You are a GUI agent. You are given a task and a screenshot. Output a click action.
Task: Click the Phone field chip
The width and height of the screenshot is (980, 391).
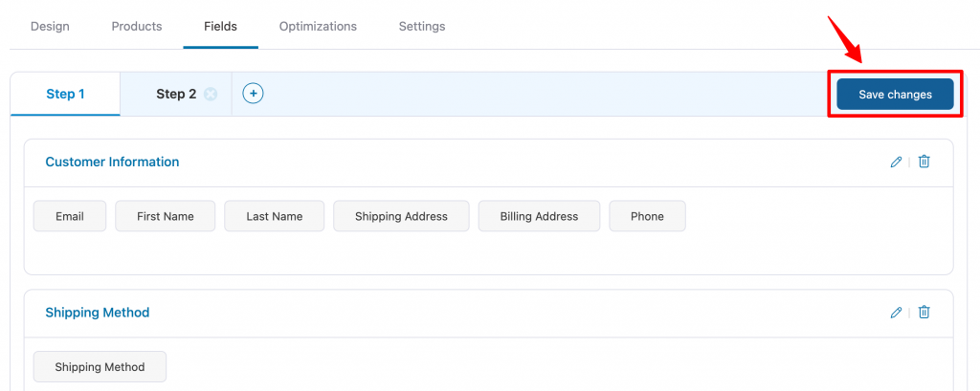(648, 216)
